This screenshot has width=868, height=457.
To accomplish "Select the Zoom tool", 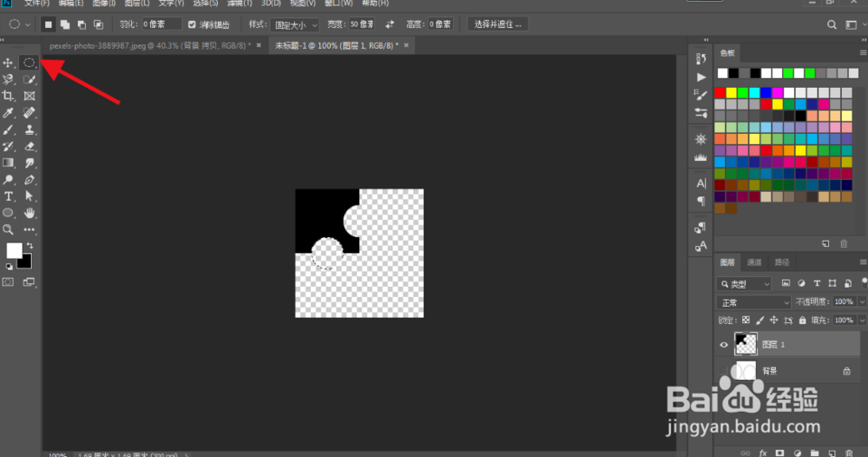I will (x=9, y=229).
